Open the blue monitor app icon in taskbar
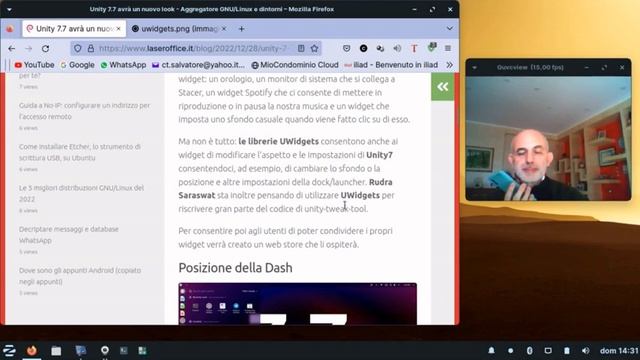 pos(81,351)
